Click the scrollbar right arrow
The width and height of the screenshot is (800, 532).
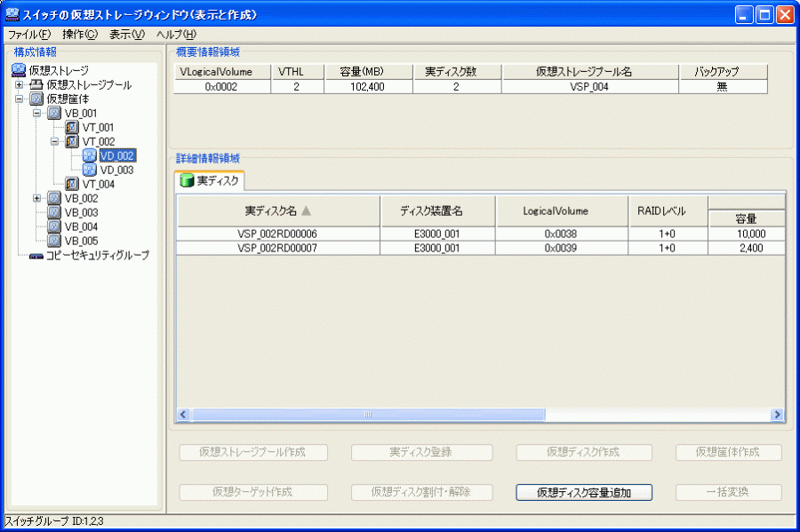(x=777, y=414)
